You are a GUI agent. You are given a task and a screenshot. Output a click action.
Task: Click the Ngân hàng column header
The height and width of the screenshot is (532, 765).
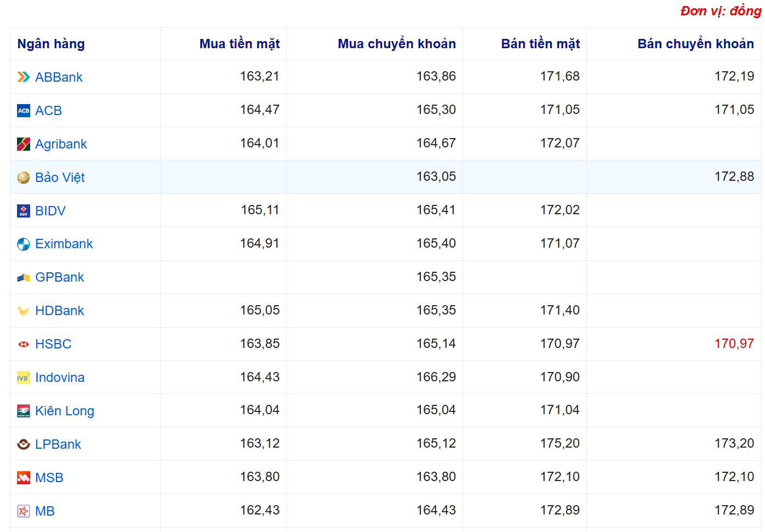pyautogui.click(x=51, y=44)
